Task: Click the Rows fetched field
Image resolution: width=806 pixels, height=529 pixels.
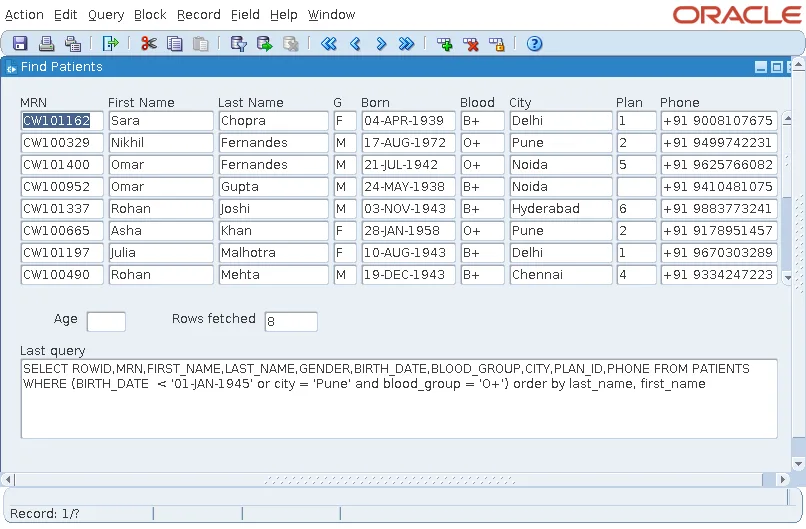Action: tap(291, 322)
